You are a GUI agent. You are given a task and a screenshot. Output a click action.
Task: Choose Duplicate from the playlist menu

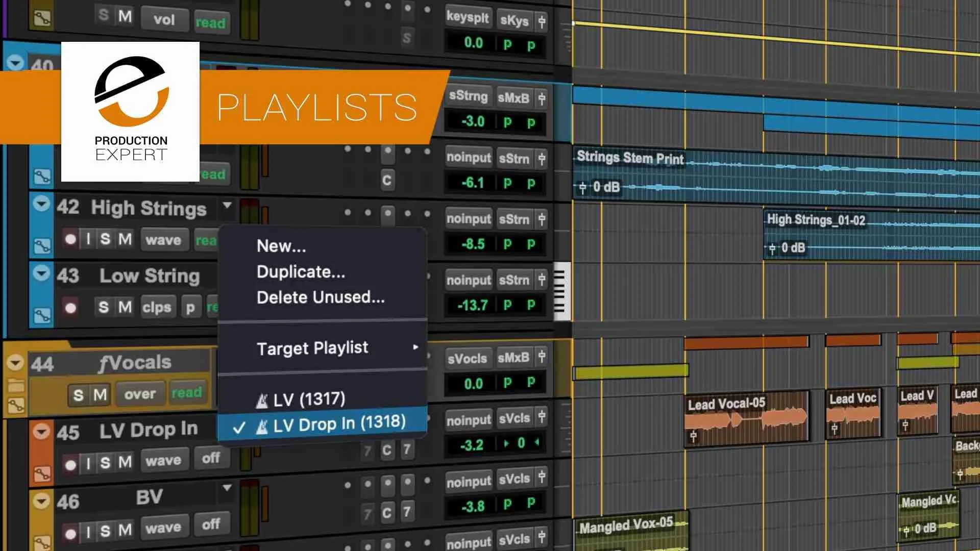click(301, 271)
